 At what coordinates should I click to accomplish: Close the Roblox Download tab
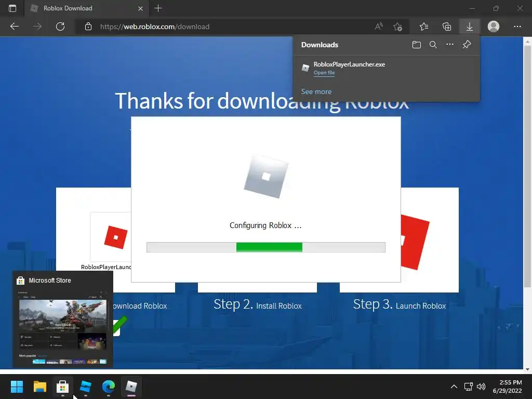pyautogui.click(x=140, y=8)
